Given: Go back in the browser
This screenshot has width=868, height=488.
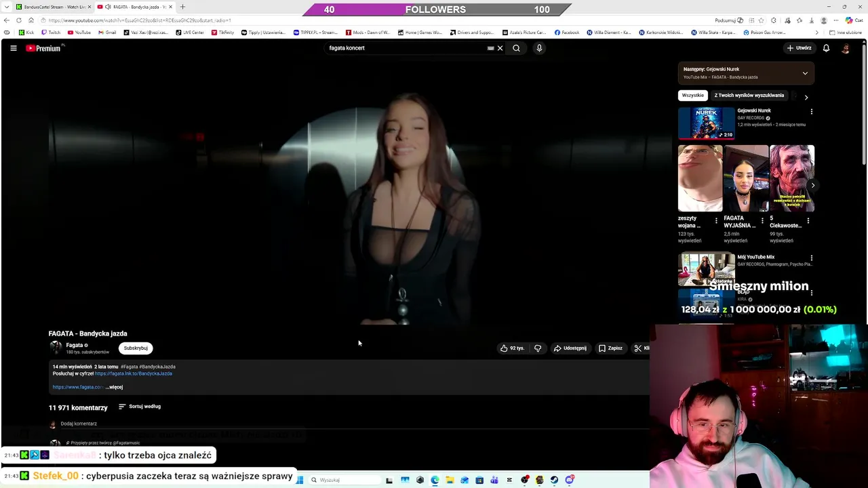Looking at the screenshot, I should point(7,20).
